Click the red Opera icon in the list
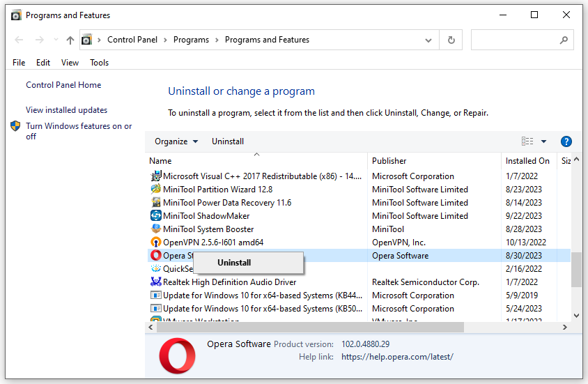588x384 pixels. coord(155,255)
